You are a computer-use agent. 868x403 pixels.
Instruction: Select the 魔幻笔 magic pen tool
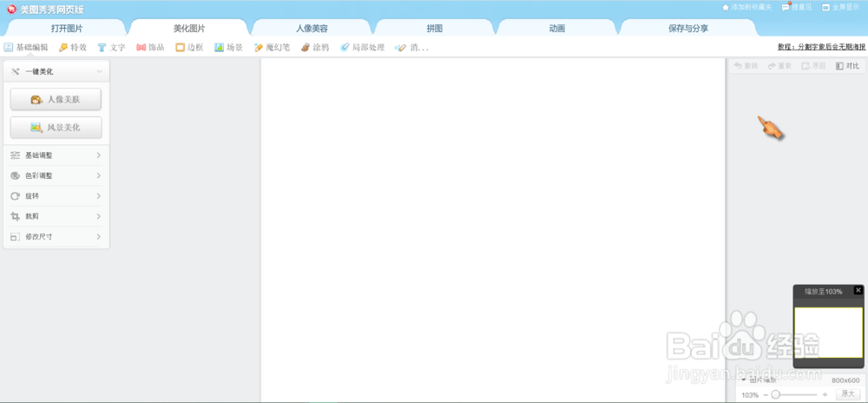pyautogui.click(x=272, y=48)
